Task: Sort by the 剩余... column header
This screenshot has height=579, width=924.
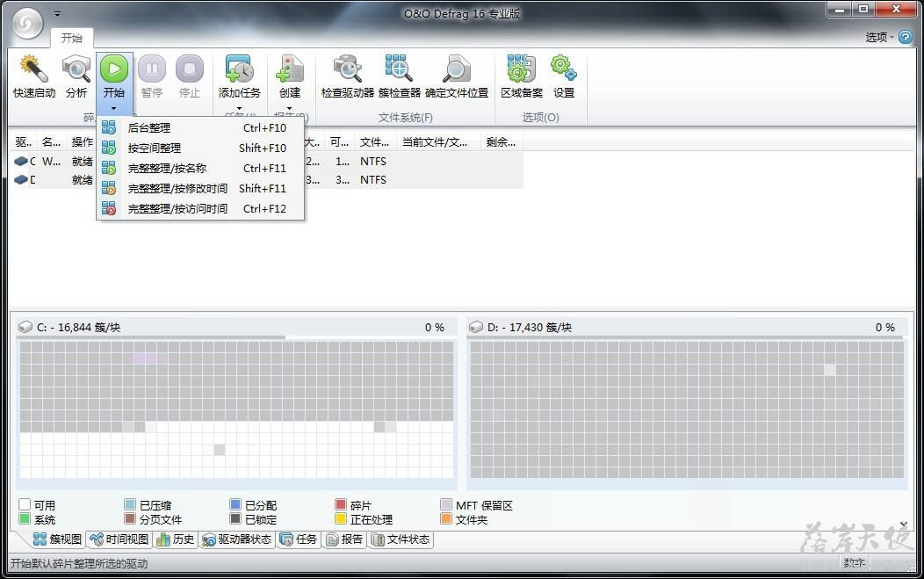Action: pos(501,142)
